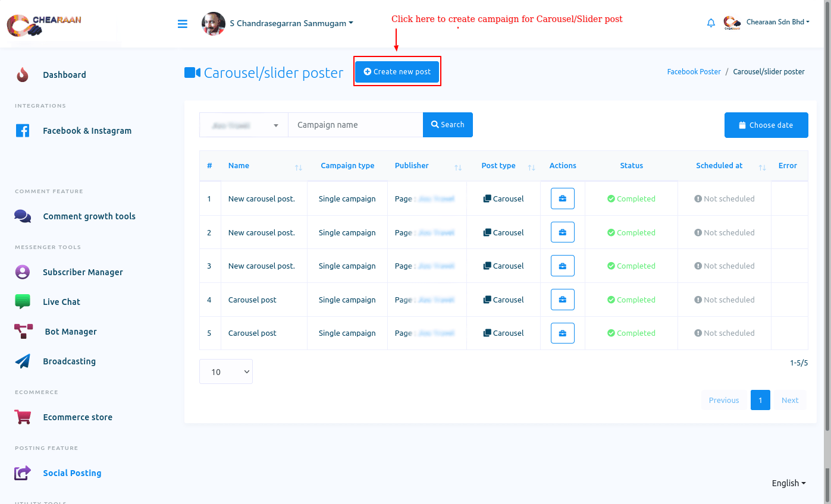The width and height of the screenshot is (831, 504).
Task: Expand the rows-per-page dropdown showing 10
Action: [x=225, y=371]
